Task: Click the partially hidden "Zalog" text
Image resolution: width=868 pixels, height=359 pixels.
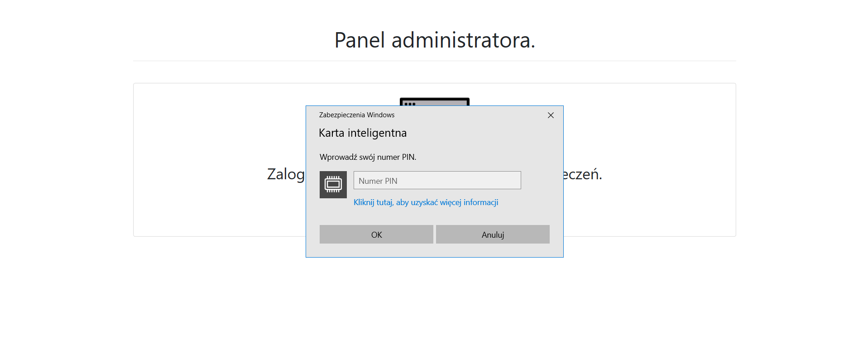Action: coord(286,174)
